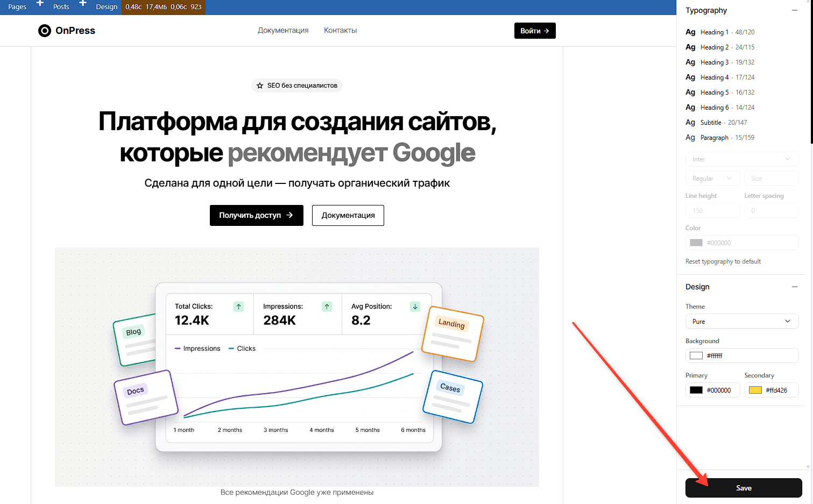Click the 12.4K Total Clicks value
Image resolution: width=813 pixels, height=504 pixels.
point(192,321)
